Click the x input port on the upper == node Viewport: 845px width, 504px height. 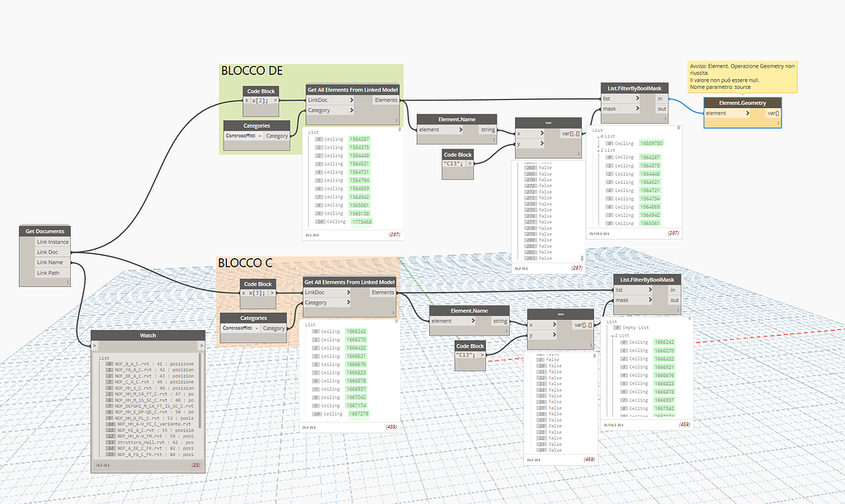coord(516,132)
